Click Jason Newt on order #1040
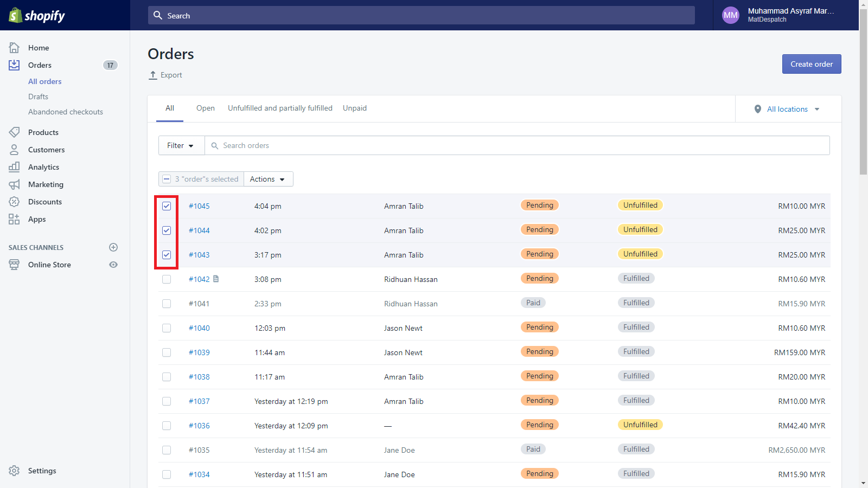This screenshot has width=868, height=488. pyautogui.click(x=403, y=328)
